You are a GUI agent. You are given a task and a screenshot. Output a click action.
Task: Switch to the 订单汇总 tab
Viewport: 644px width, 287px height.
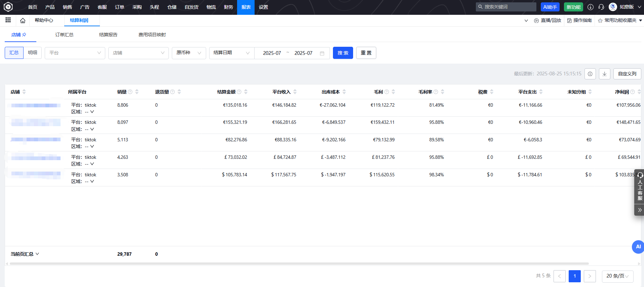coord(64,35)
